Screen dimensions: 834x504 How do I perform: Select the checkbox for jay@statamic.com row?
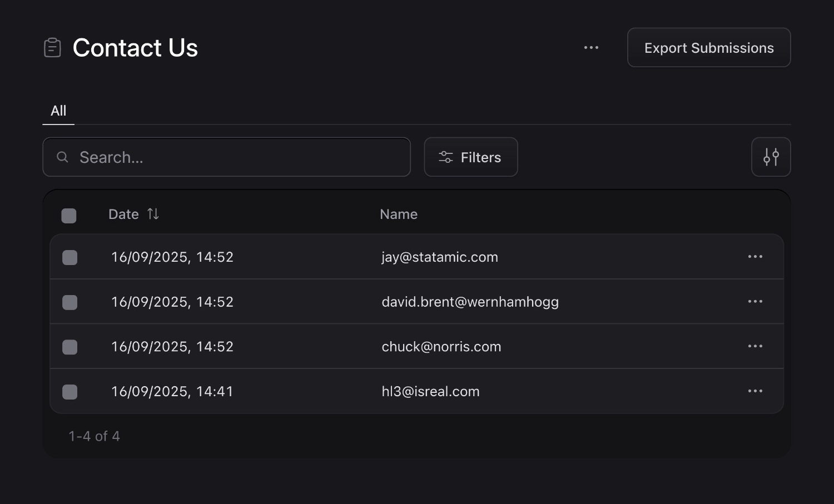69,257
